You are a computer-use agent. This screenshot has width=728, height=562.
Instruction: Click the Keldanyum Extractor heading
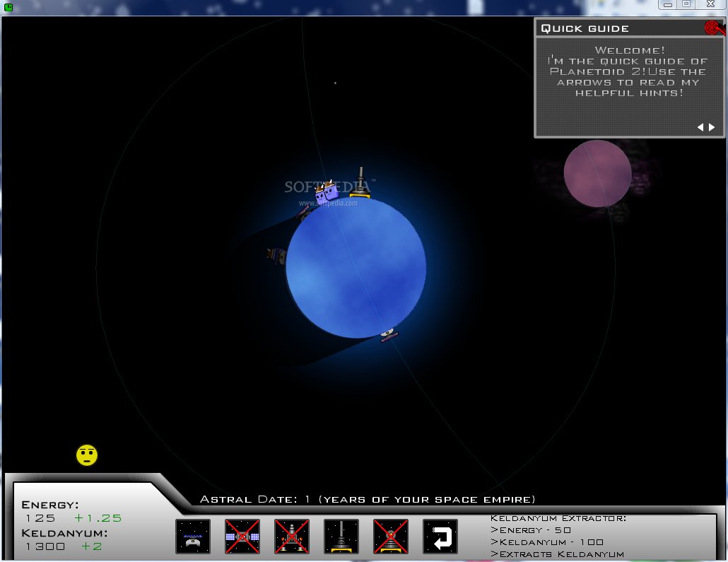[x=558, y=518]
